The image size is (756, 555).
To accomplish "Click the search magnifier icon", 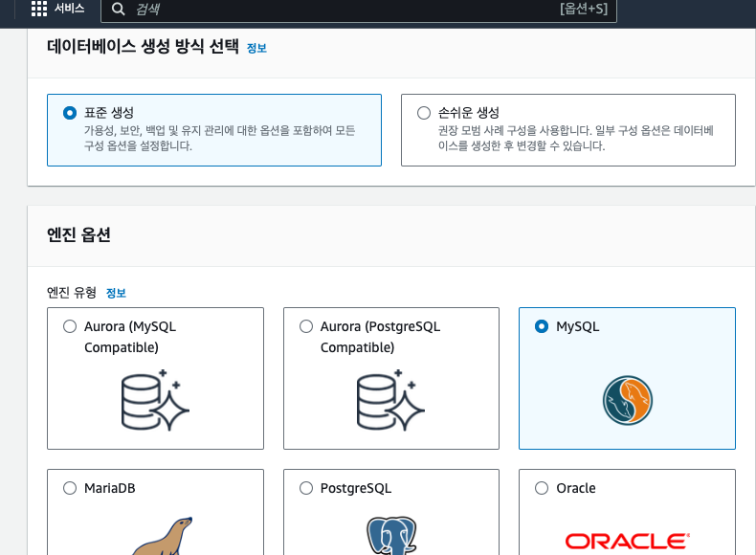I will coord(118,9).
